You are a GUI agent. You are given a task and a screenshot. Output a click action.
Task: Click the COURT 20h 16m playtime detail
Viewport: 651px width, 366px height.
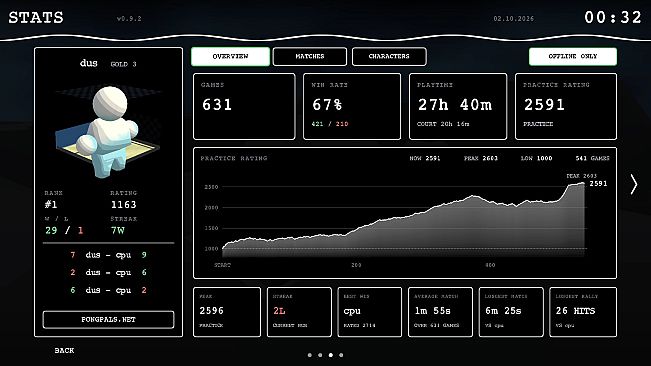pyautogui.click(x=443, y=124)
